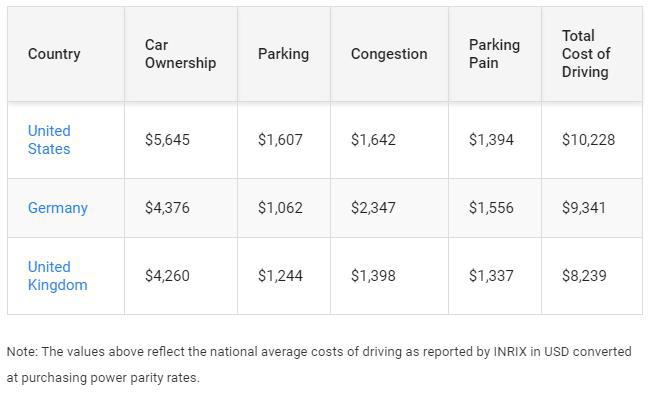Select the Country column header

54,54
